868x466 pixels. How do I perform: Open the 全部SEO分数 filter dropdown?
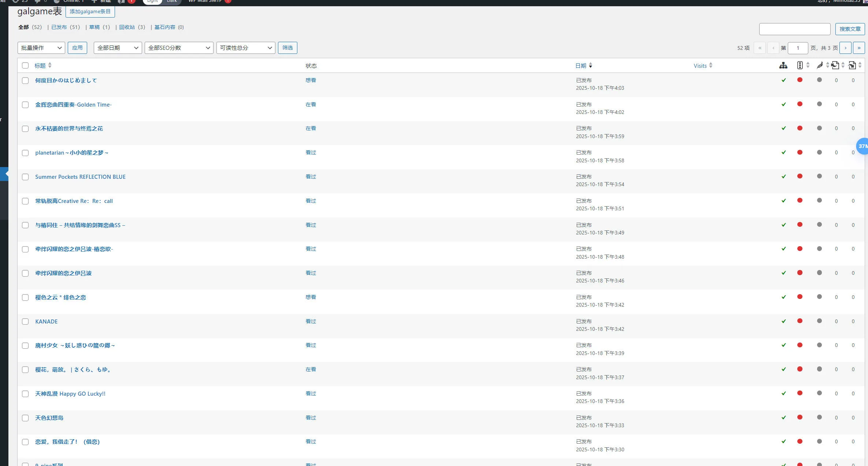[179, 48]
